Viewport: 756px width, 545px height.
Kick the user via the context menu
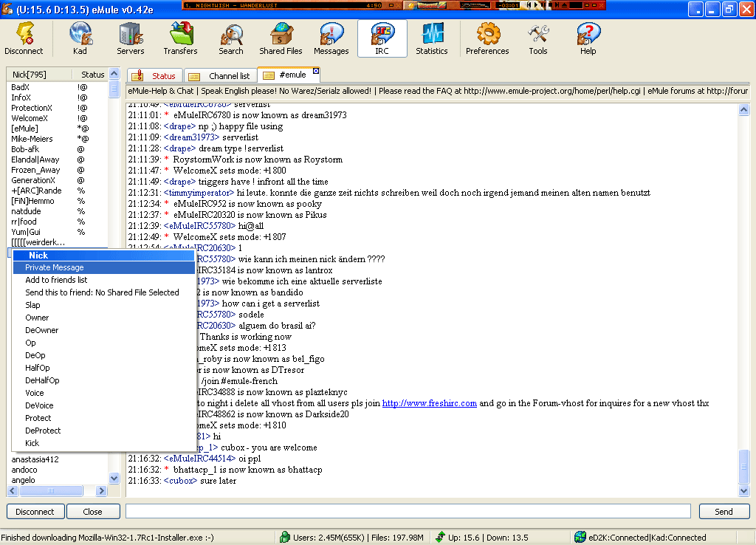click(x=103, y=443)
